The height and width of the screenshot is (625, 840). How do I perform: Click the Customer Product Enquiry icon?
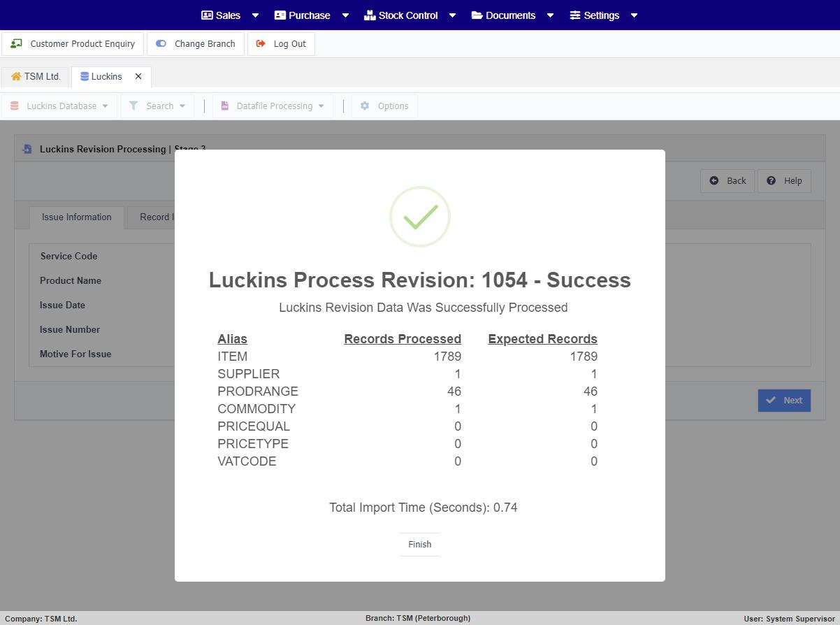coord(16,43)
